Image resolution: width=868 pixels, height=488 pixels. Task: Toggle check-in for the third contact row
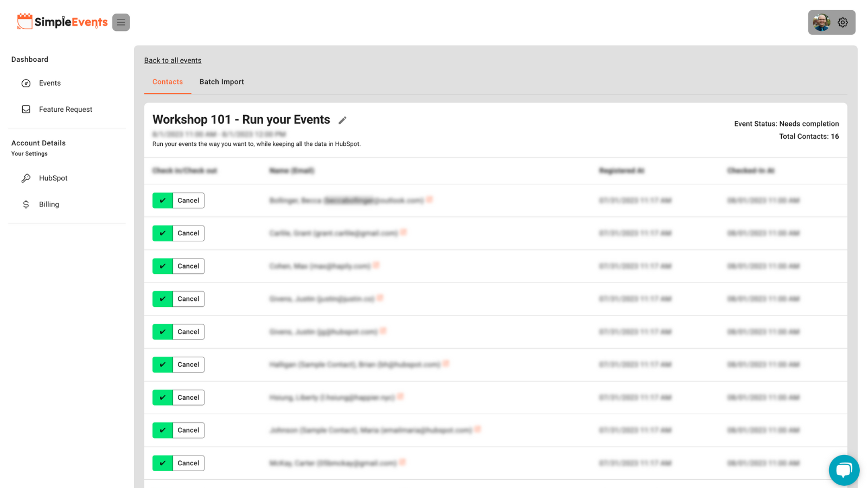pyautogui.click(x=162, y=266)
